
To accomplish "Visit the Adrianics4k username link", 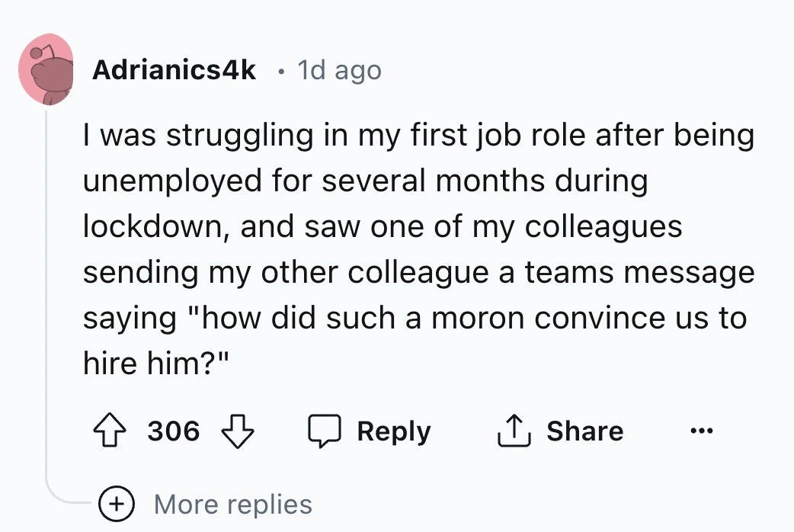I will (174, 70).
